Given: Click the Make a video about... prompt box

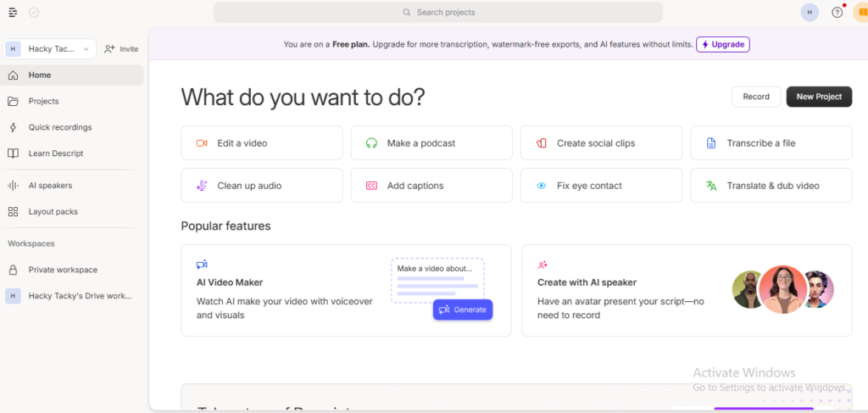Looking at the screenshot, I should click(x=437, y=280).
